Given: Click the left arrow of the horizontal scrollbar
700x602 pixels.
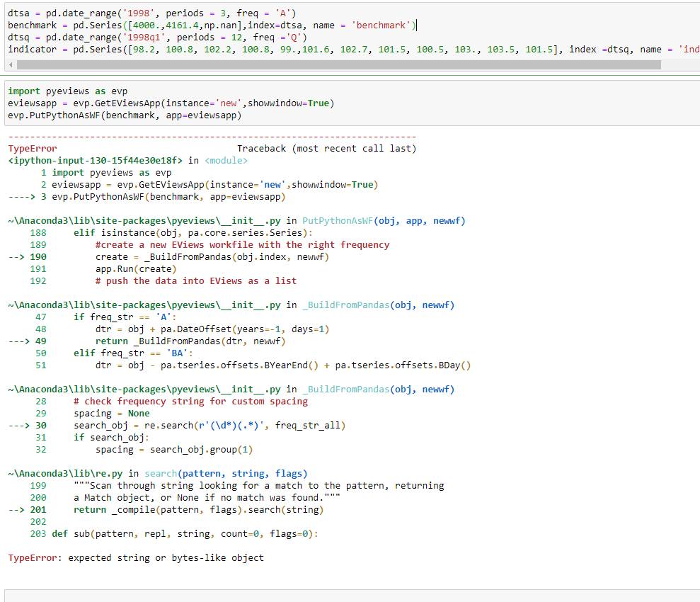Looking at the screenshot, I should (10, 64).
